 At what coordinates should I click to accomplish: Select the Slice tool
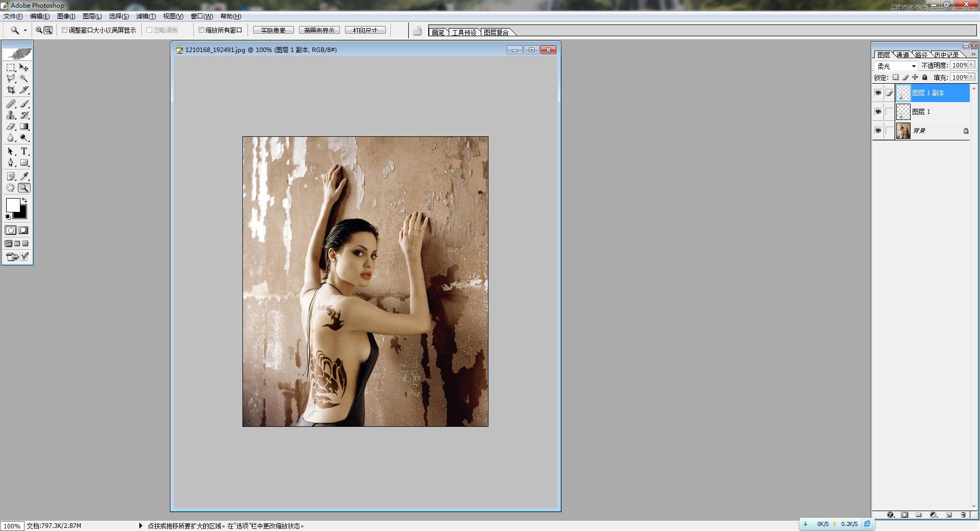pyautogui.click(x=24, y=90)
